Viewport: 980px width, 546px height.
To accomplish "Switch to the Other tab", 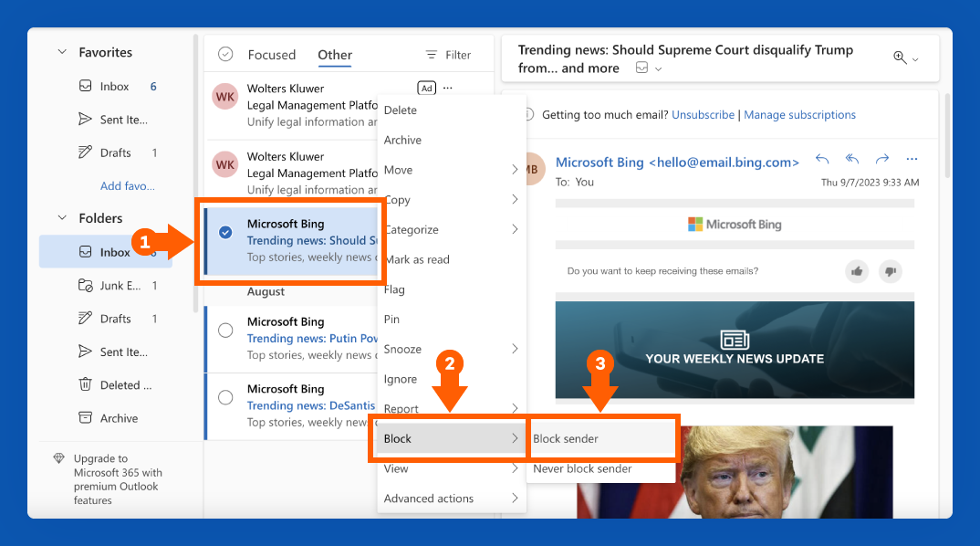I will pos(335,55).
